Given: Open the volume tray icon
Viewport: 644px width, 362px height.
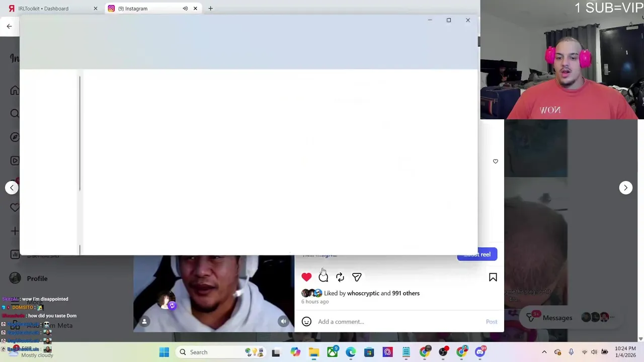Looking at the screenshot, I should tap(594, 352).
